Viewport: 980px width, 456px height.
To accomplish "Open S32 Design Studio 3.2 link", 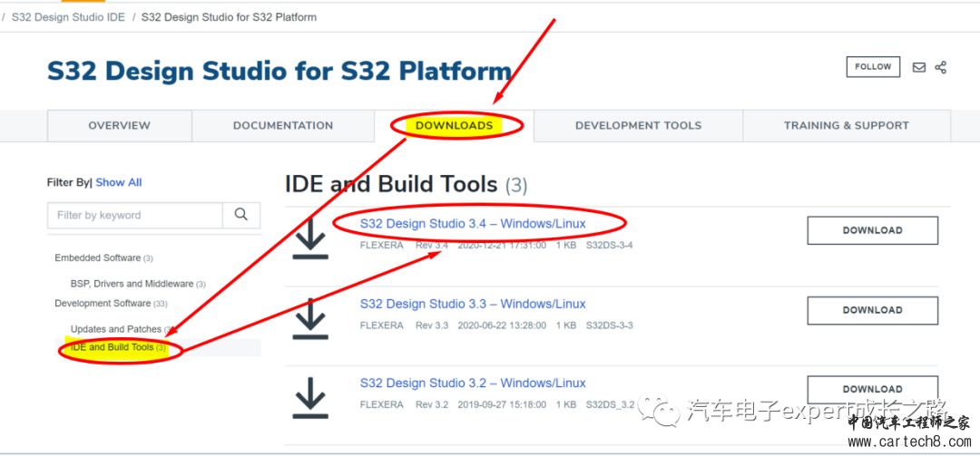I will coord(473,383).
